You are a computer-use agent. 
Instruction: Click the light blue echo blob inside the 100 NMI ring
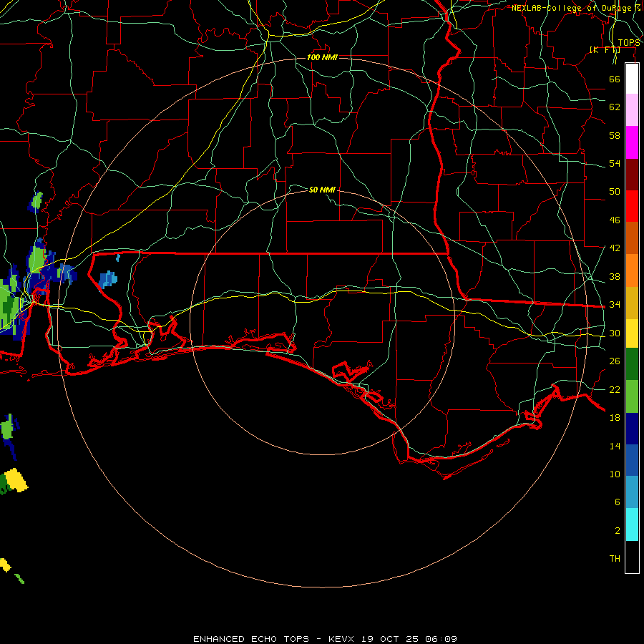coord(109,279)
